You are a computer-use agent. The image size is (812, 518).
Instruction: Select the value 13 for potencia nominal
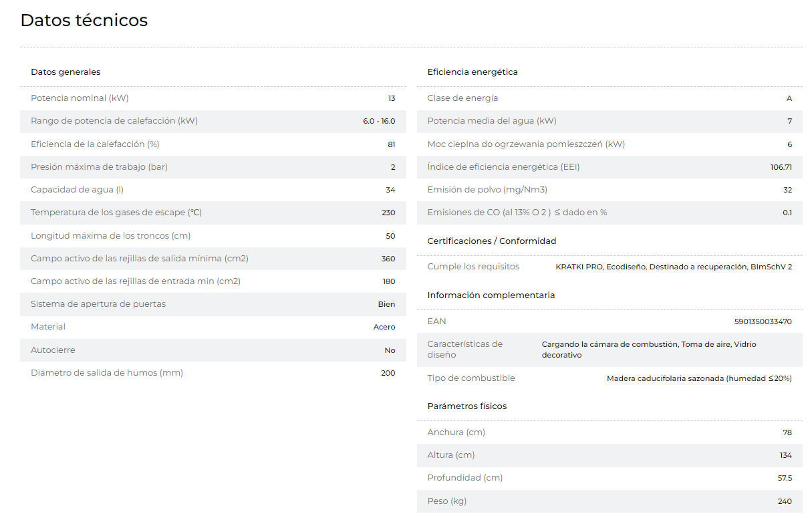[392, 98]
